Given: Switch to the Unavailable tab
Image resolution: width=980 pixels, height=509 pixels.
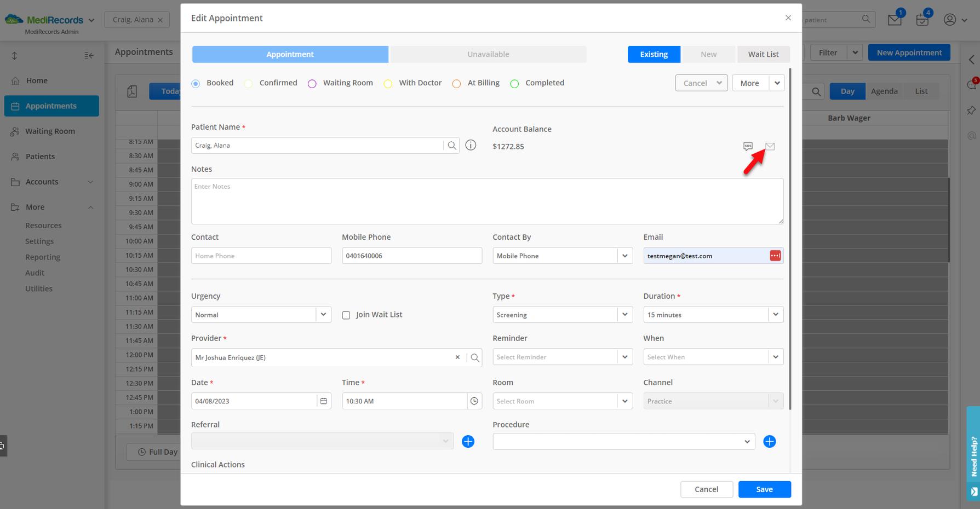Looking at the screenshot, I should point(488,54).
